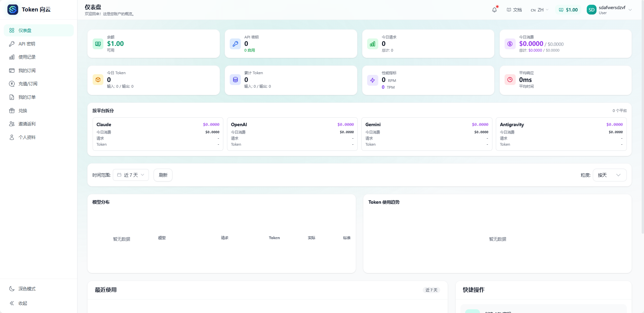Open the 近 7 天 time range dropdown
Screen dimensions: 644x313
[x=131, y=175]
